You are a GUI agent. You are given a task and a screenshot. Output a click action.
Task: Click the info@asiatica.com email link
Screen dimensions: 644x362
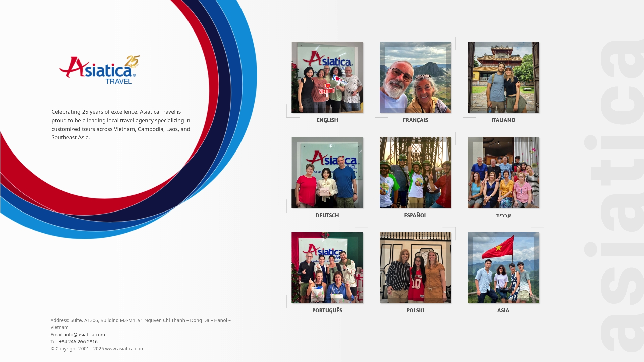tap(85, 335)
